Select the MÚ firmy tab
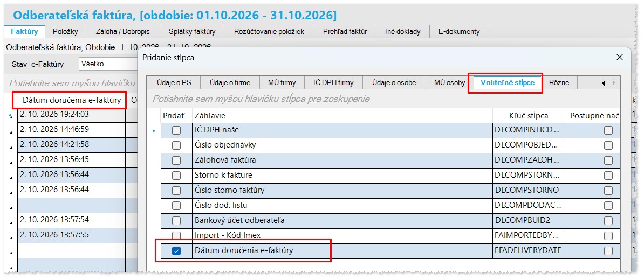Viewport: 644px width, 280px height. [282, 83]
